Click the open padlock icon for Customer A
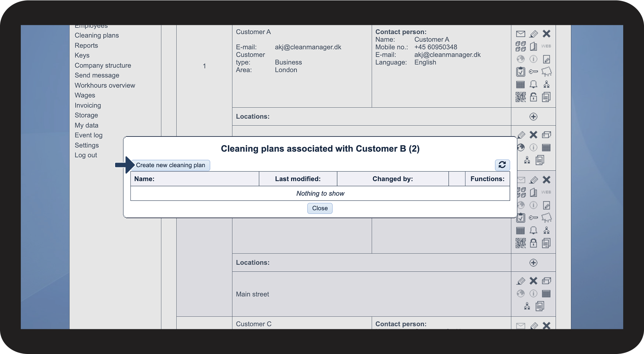This screenshot has height=354, width=644. click(x=533, y=97)
